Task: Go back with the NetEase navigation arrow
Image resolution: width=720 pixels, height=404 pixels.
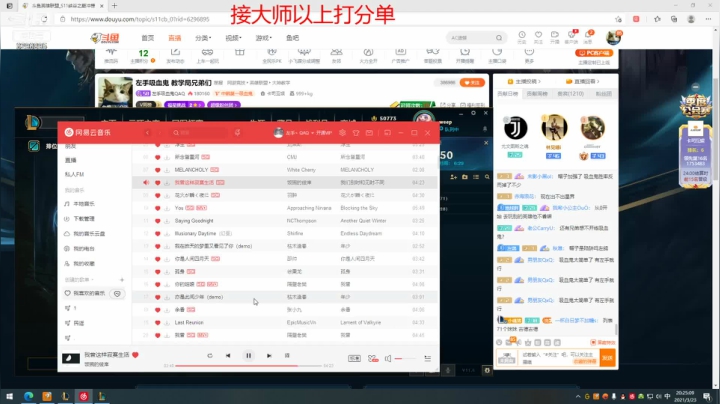Action: click(147, 133)
